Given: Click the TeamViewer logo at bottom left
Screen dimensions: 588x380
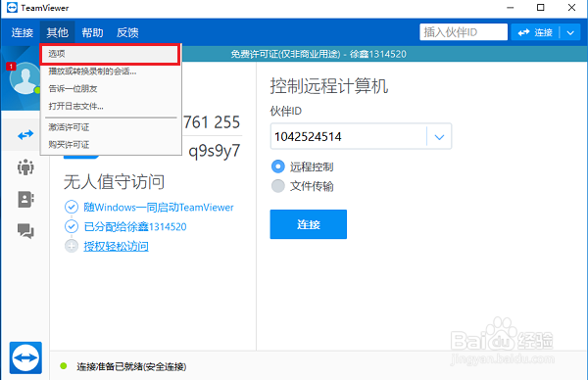Looking at the screenshot, I should click(25, 357).
